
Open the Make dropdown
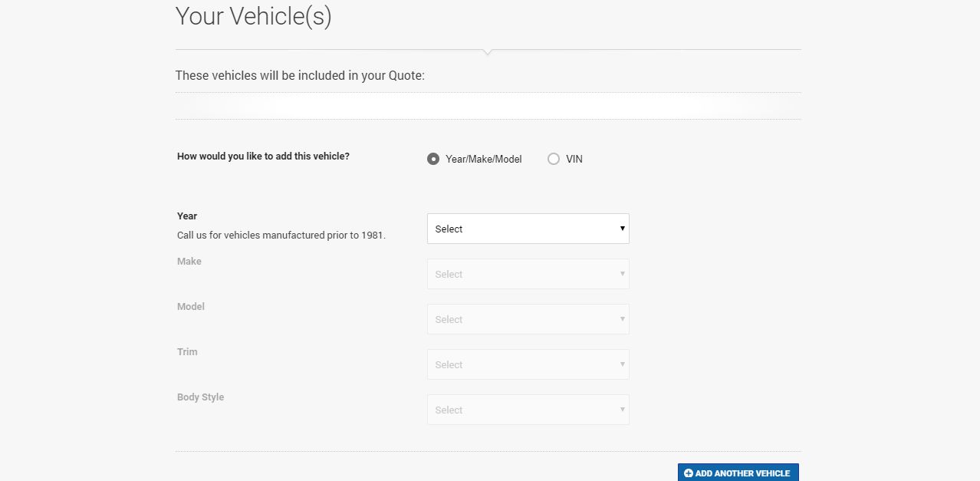pos(528,274)
